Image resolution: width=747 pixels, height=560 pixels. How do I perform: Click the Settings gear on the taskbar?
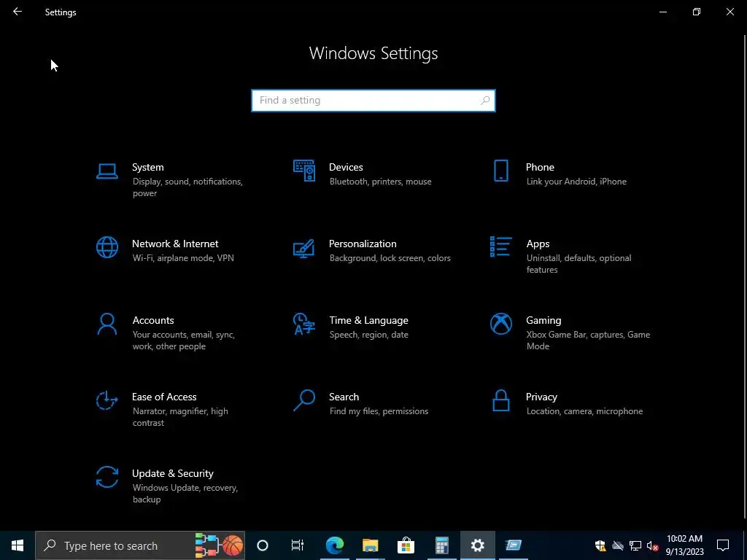coord(477,545)
